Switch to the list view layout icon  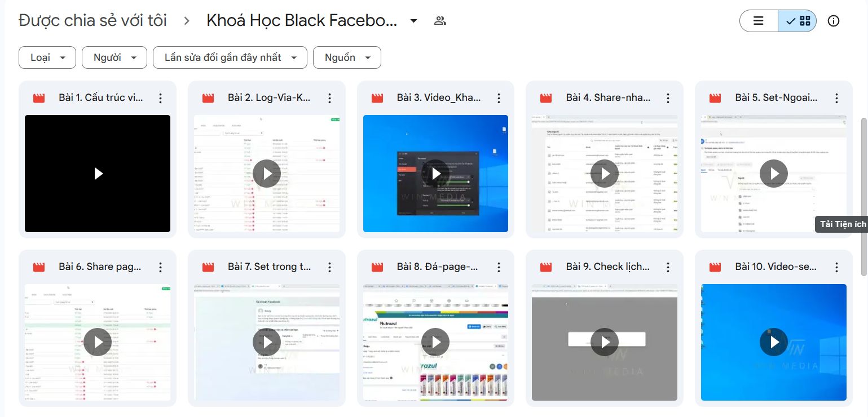click(758, 20)
